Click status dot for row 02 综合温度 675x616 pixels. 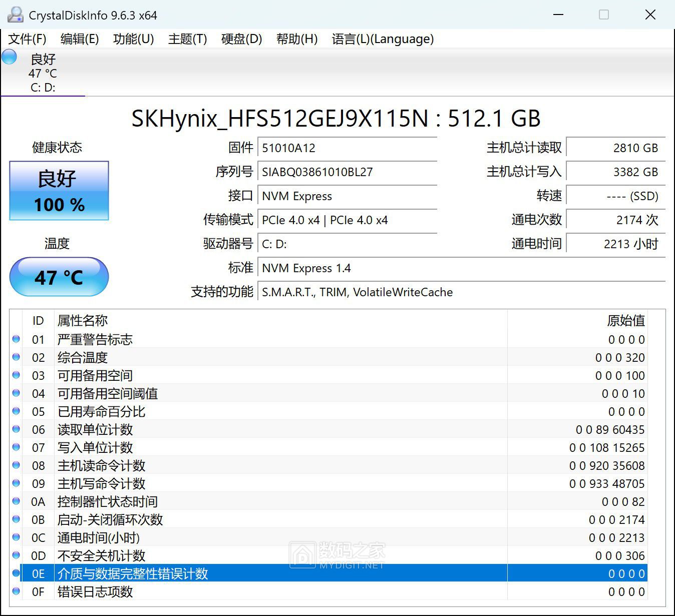coord(16,357)
